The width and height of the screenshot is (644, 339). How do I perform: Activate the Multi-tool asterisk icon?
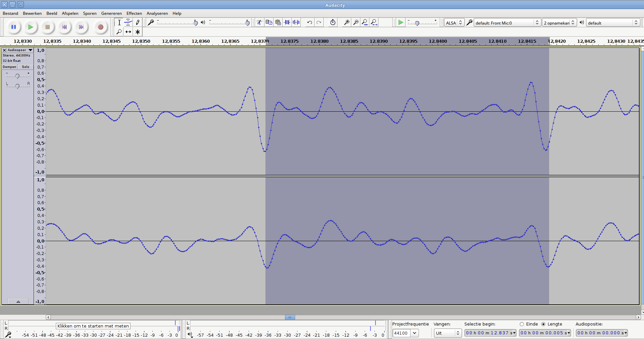click(138, 32)
